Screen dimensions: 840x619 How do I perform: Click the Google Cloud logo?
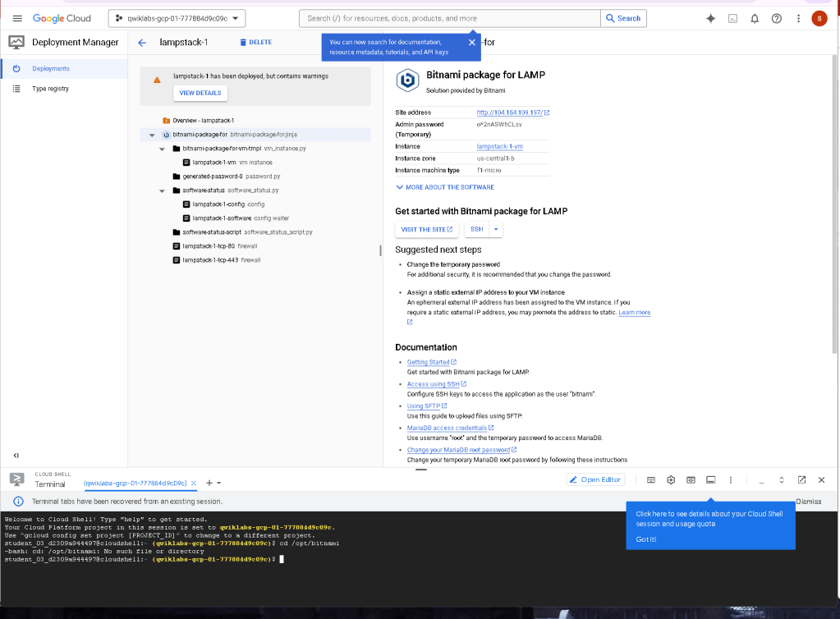click(62, 18)
